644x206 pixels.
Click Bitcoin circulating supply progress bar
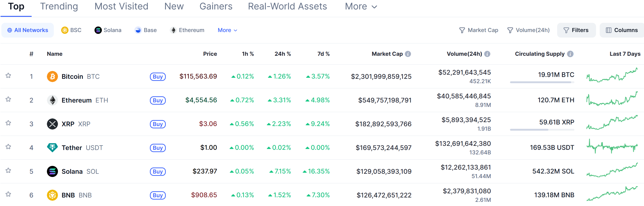(x=542, y=82)
